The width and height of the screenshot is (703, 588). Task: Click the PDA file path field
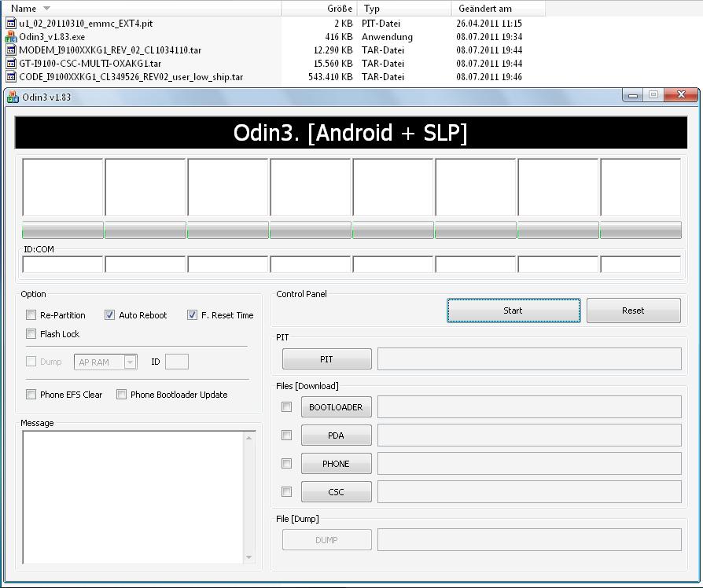[529, 435]
